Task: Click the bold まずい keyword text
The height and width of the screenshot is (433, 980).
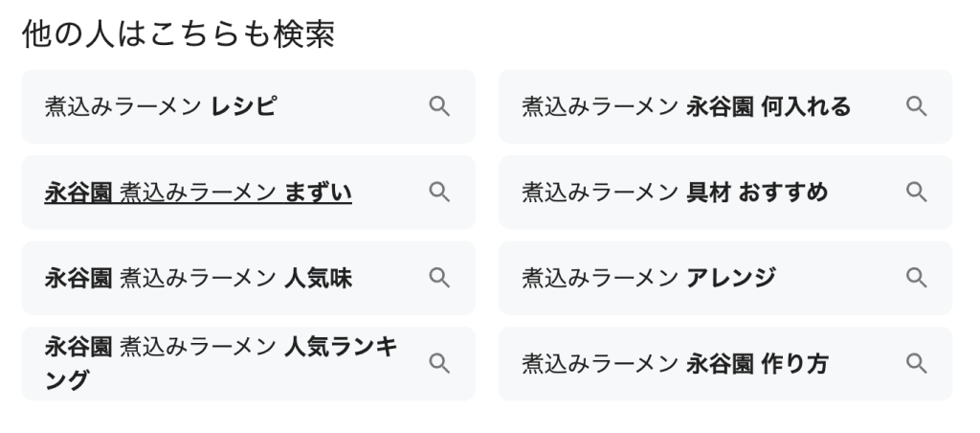Action: (318, 193)
